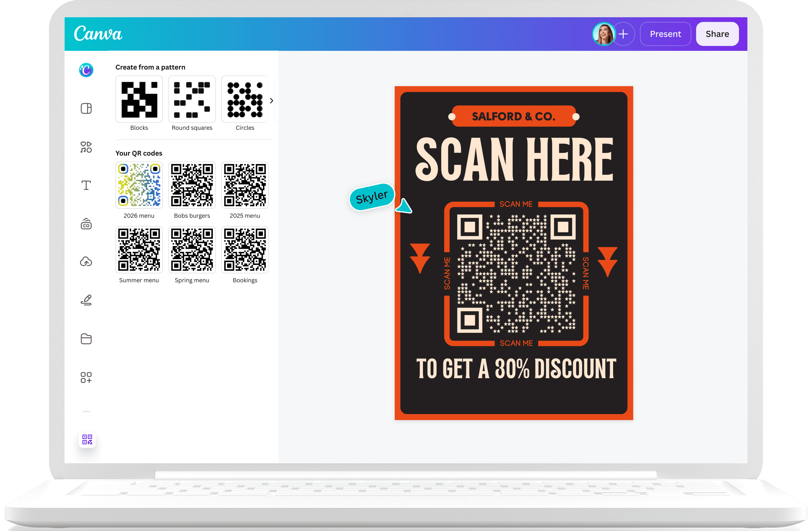Open the Summer menu QR code
The image size is (812, 531).
[x=139, y=249]
